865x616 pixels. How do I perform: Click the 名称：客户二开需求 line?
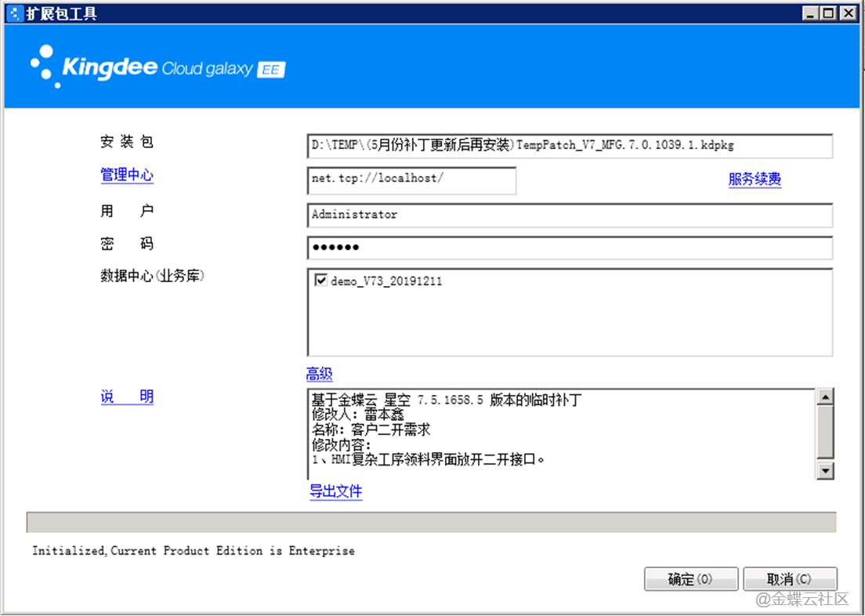click(x=371, y=429)
